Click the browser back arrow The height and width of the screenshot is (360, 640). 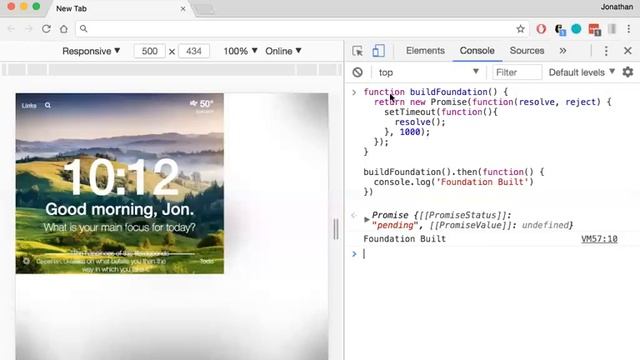pos(11,29)
